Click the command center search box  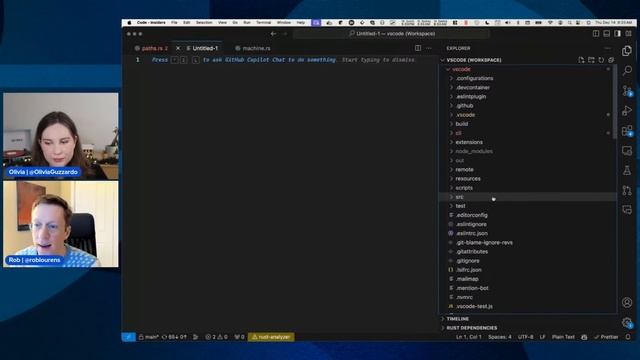click(392, 34)
